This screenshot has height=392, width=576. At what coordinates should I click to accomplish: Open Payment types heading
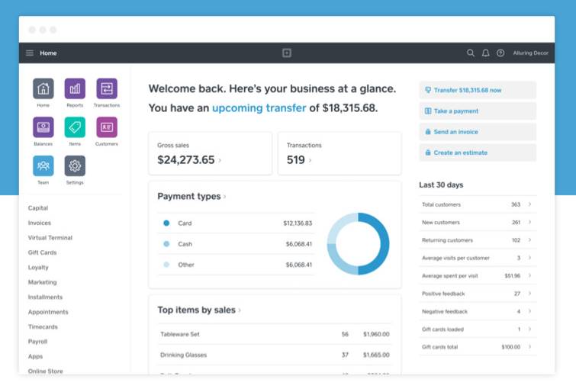click(x=189, y=196)
